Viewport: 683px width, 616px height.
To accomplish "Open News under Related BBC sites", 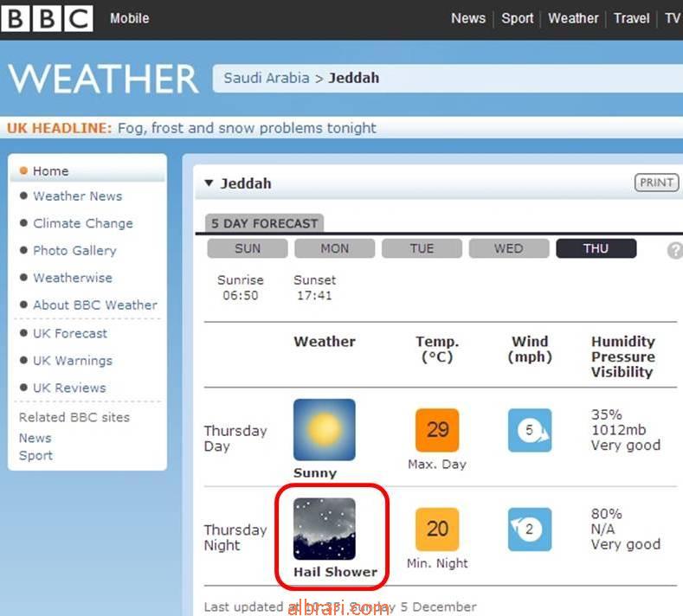I will point(35,438).
